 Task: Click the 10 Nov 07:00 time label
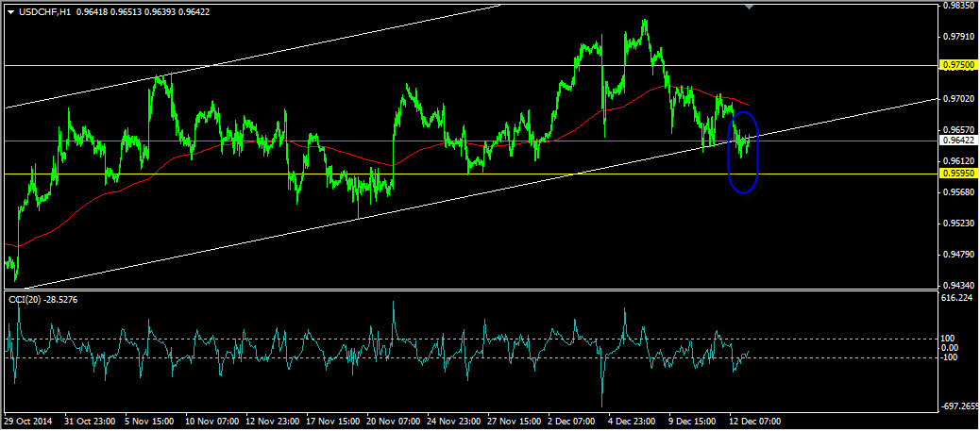[211, 422]
